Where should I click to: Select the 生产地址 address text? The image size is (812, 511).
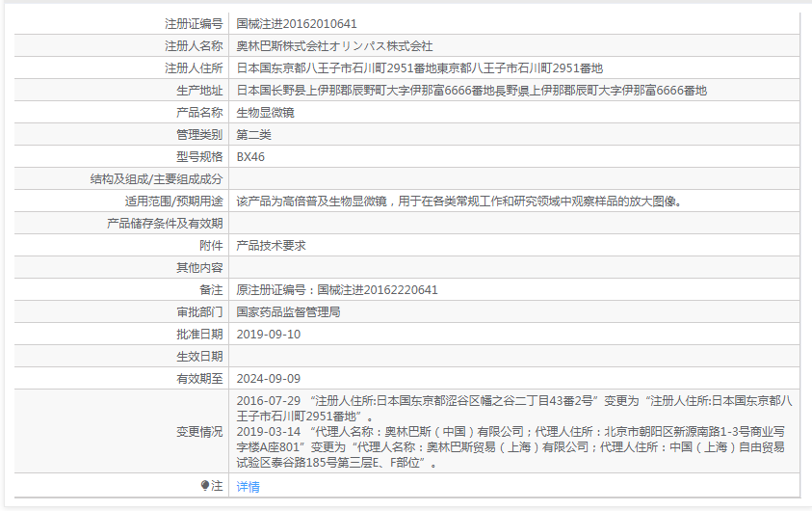pos(471,91)
